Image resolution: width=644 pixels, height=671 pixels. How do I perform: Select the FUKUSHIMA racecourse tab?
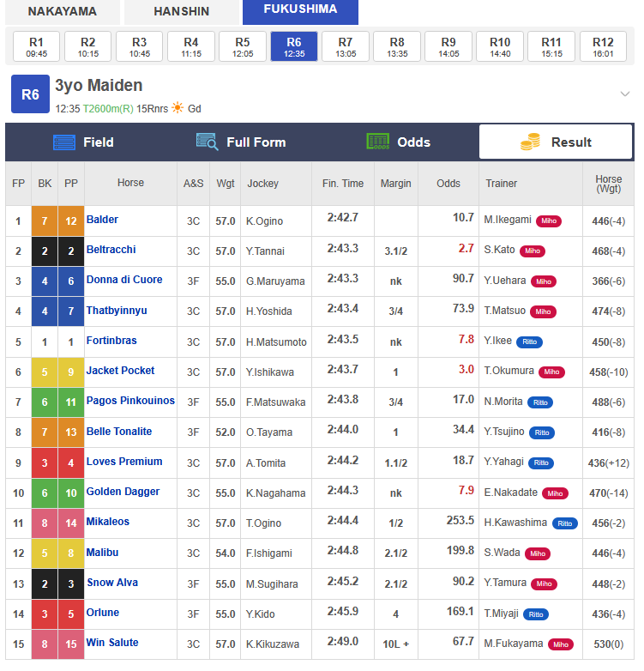click(x=300, y=11)
